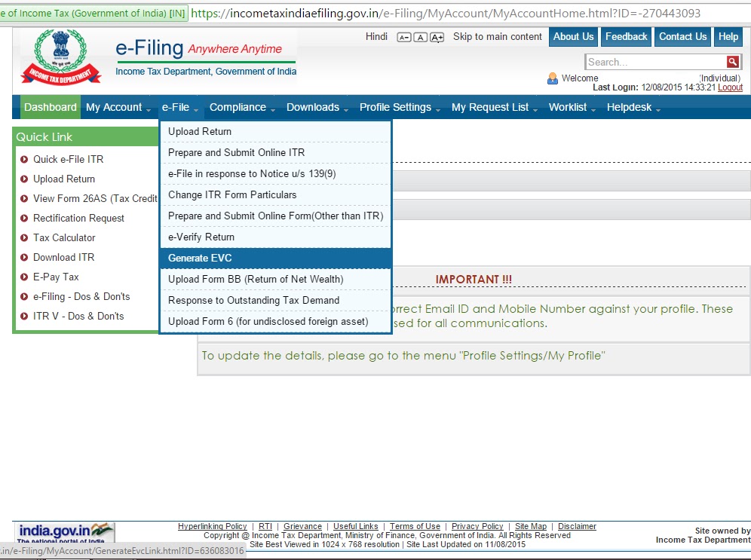Image resolution: width=751 pixels, height=560 pixels.
Task: Open Upload Return in Quick Link panel
Action: point(63,179)
